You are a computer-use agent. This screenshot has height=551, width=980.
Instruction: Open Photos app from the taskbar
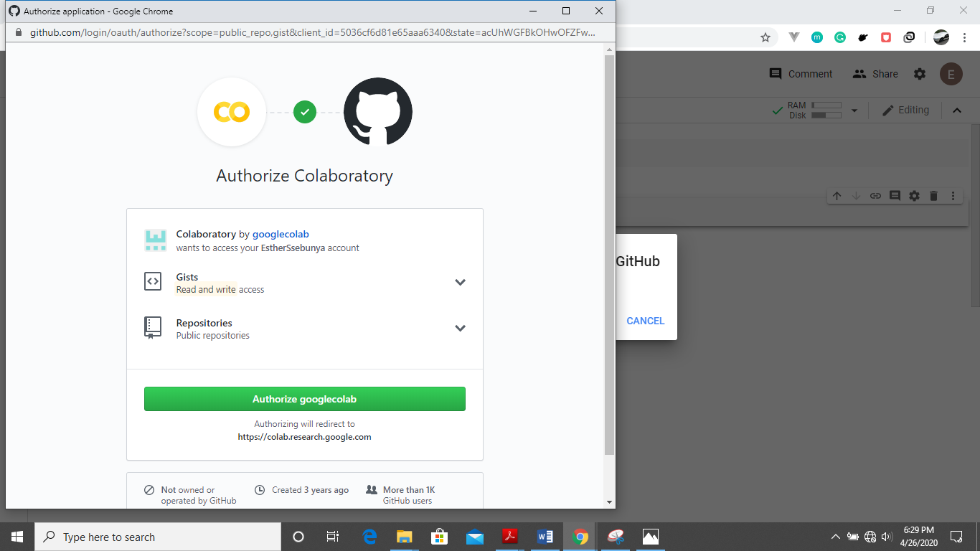click(x=651, y=537)
